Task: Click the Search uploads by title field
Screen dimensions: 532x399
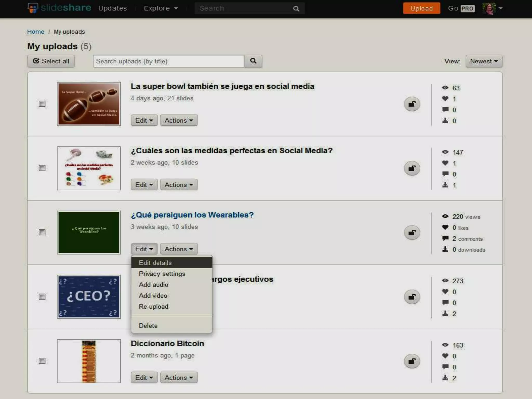Action: [168, 61]
